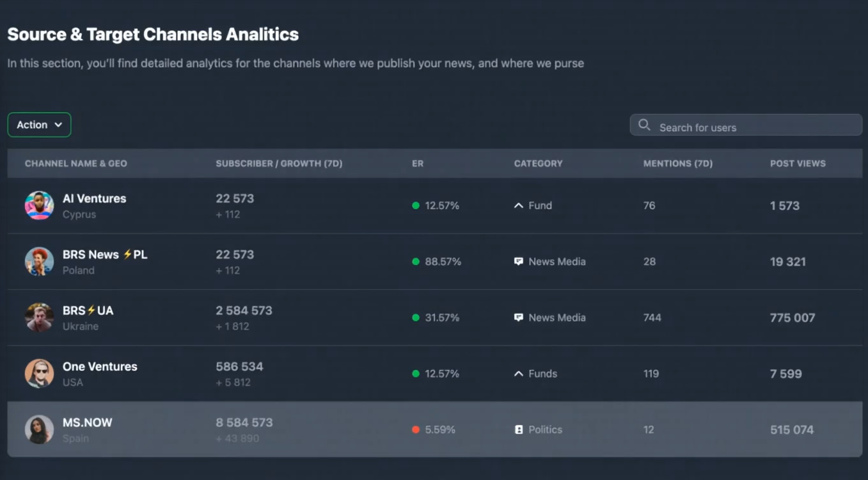Click News Media icon in BRS UA row

pyautogui.click(x=519, y=317)
